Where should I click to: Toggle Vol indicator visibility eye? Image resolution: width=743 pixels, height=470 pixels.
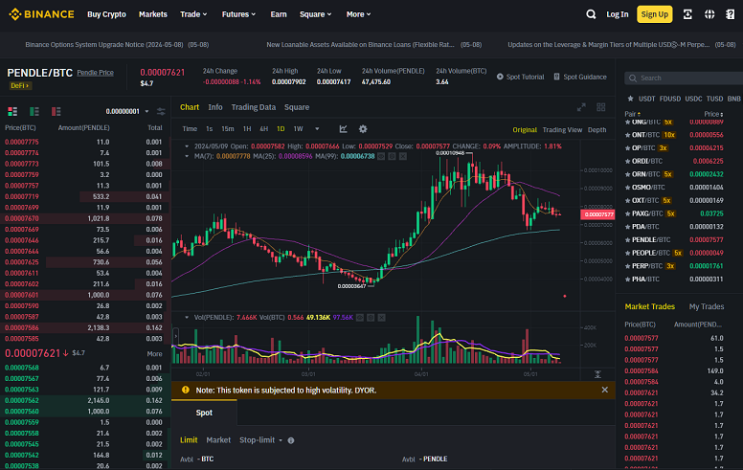[360, 317]
